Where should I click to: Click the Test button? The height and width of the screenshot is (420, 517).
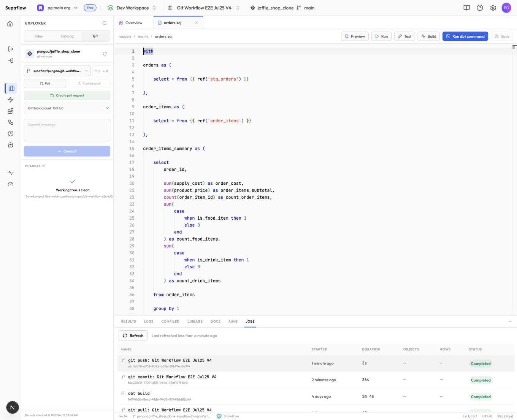pyautogui.click(x=404, y=36)
